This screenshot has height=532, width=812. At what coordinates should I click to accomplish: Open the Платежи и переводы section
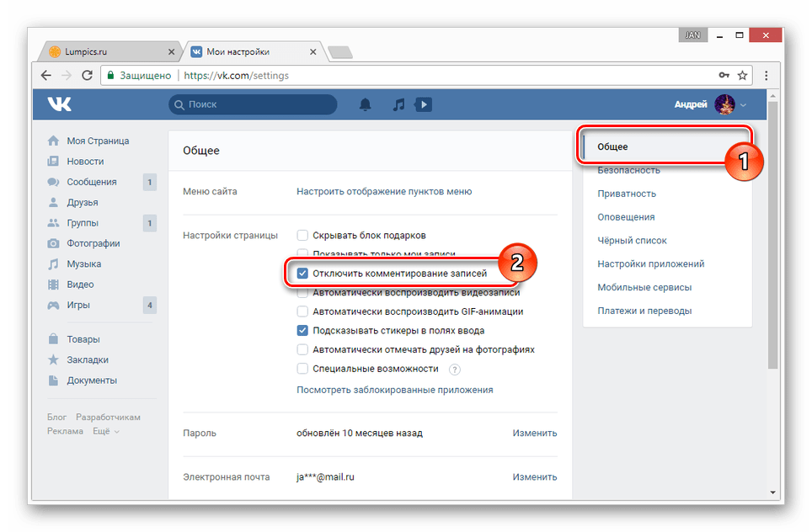644,311
